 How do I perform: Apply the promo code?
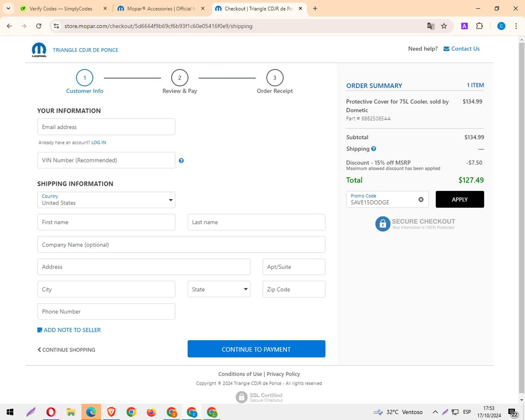click(x=460, y=199)
